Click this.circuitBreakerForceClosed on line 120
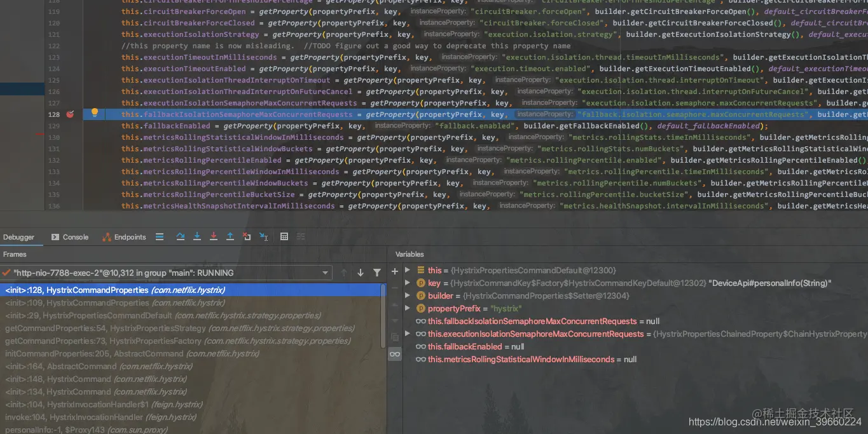Viewport: 868px width, 434px height. click(188, 23)
